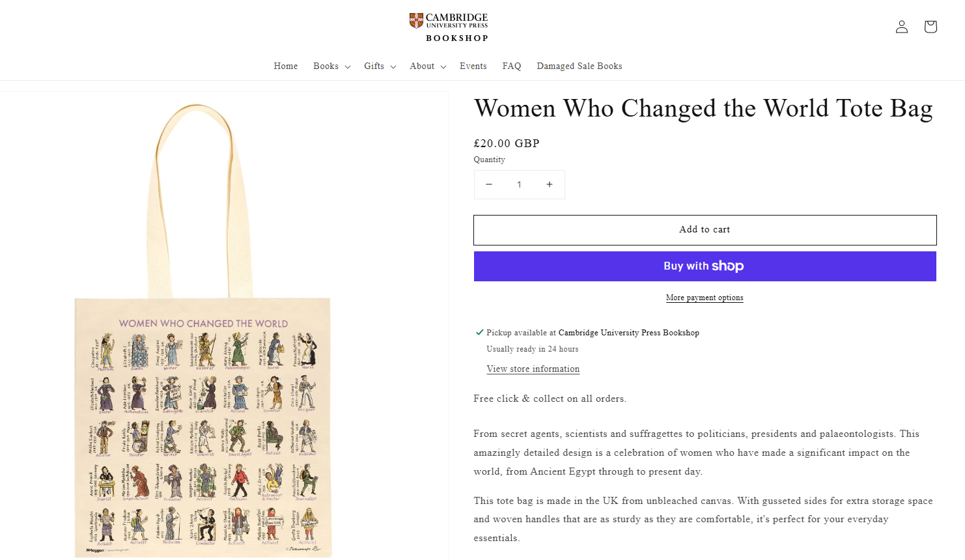Open More payment options link
This screenshot has width=965, height=560.
705,298
